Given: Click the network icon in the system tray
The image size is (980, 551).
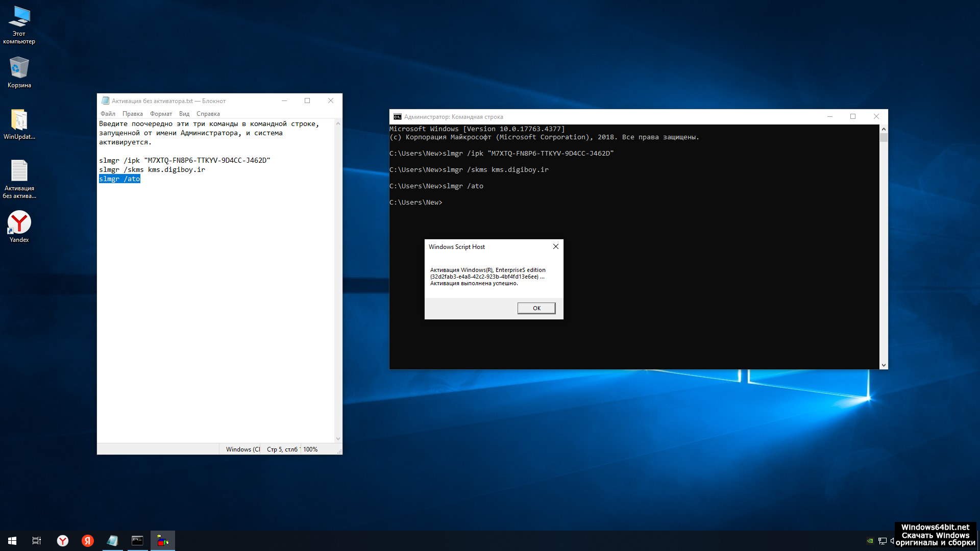Looking at the screenshot, I should click(x=882, y=541).
